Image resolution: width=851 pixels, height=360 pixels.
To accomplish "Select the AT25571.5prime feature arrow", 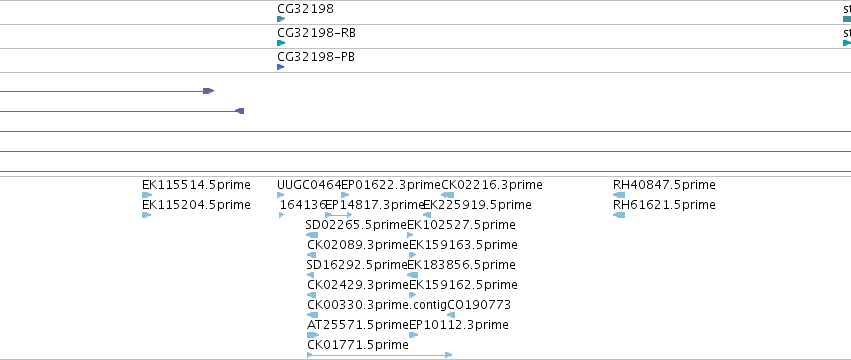I will pos(313,335).
